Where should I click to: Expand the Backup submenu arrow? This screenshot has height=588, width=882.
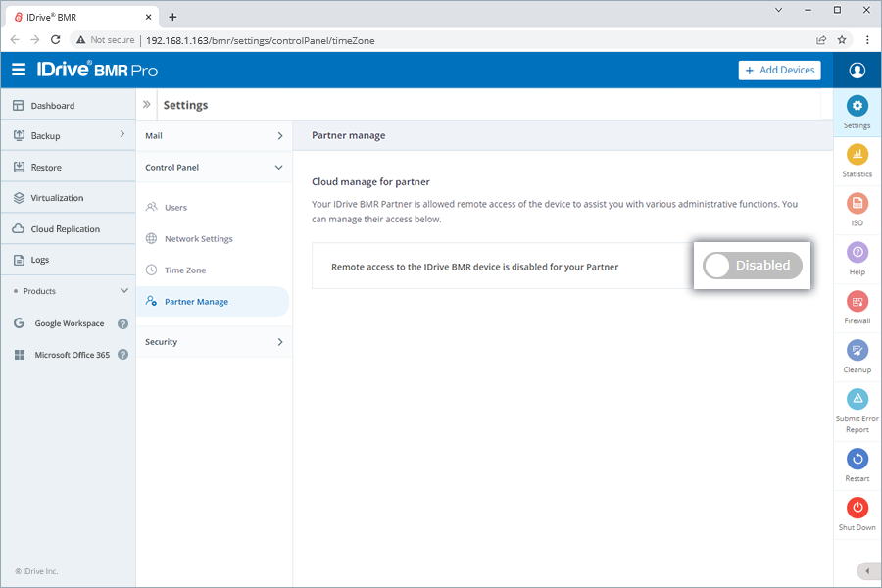pos(122,134)
